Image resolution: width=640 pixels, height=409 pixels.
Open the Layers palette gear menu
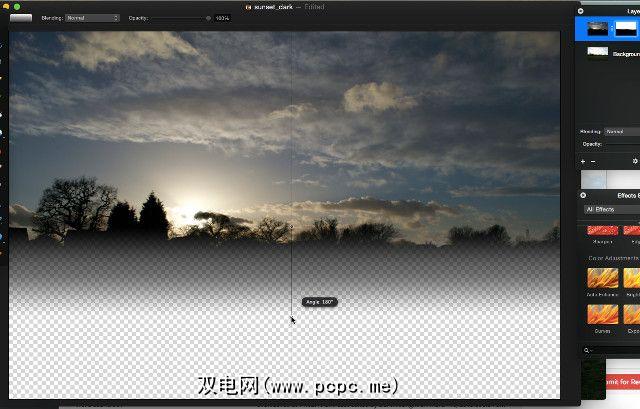635,161
